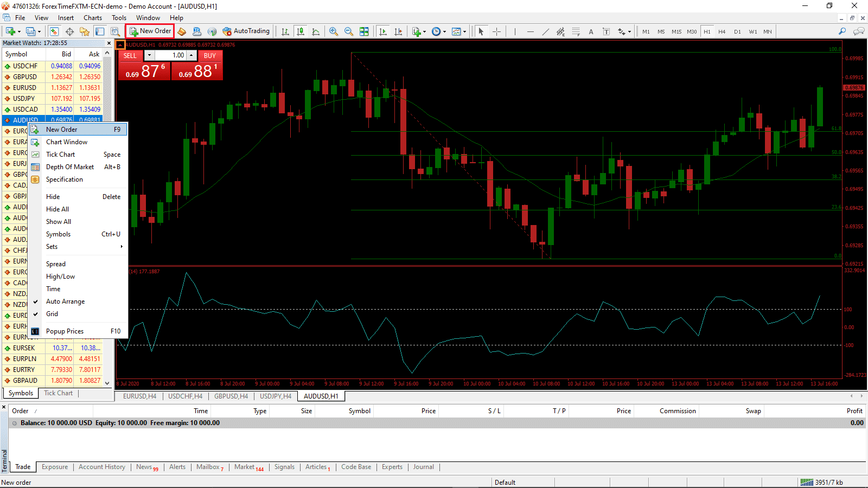Switch to the EURUSD,H4 chart tab
This screenshot has height=488, width=868.
(x=139, y=396)
